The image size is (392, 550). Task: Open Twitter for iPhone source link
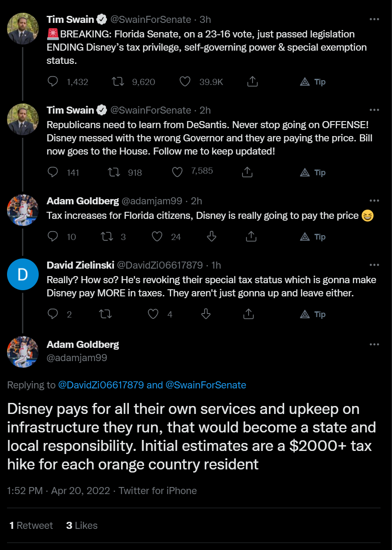[x=158, y=491]
